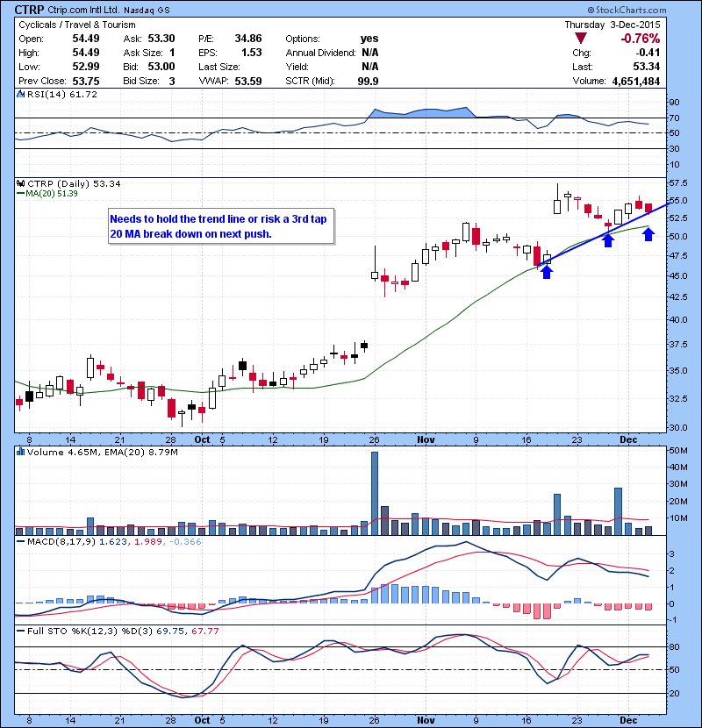The image size is (702, 728).
Task: Click the Bid price 53.00
Action: pos(161,67)
